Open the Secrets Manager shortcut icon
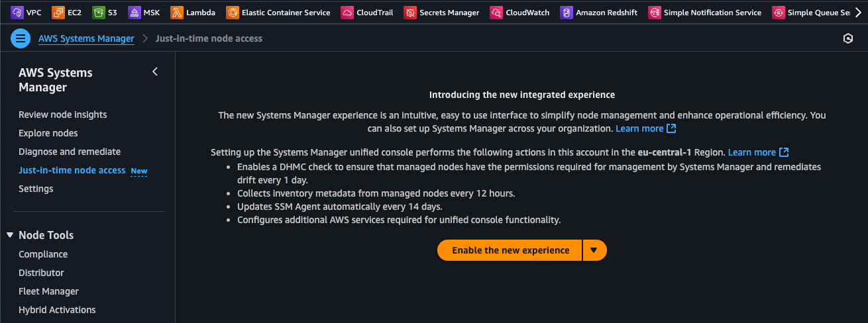Screen dimensions: 868x323 (x=410, y=13)
